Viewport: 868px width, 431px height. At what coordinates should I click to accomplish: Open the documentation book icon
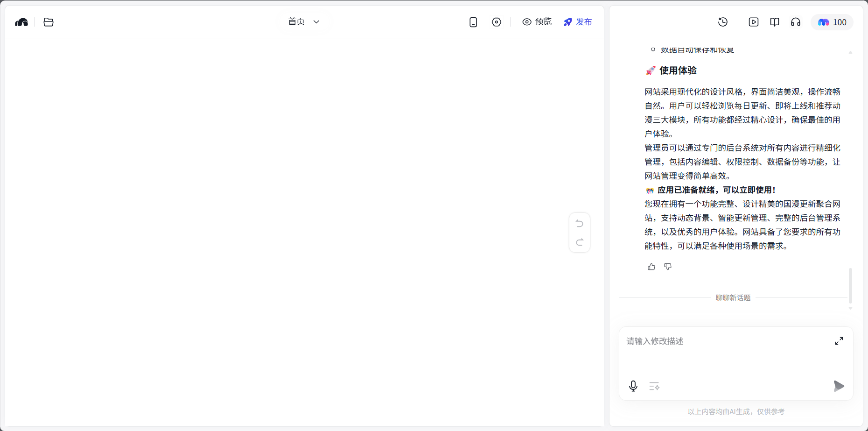click(x=775, y=22)
